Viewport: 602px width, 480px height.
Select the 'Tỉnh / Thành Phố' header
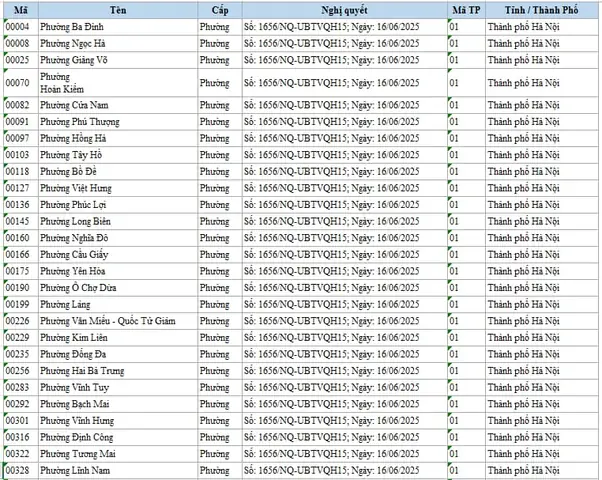[542, 10]
